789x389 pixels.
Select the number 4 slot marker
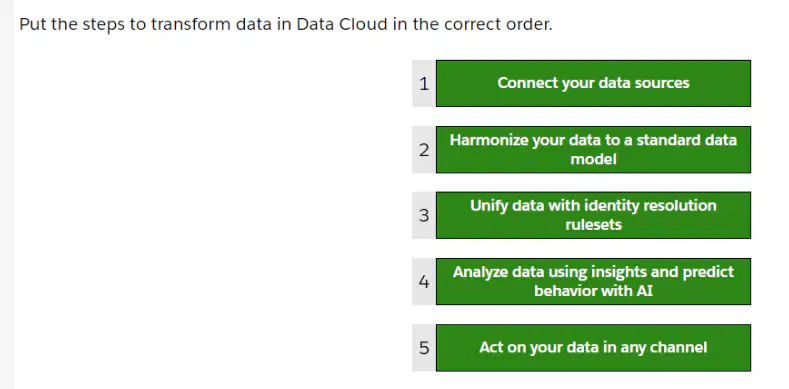tap(424, 282)
